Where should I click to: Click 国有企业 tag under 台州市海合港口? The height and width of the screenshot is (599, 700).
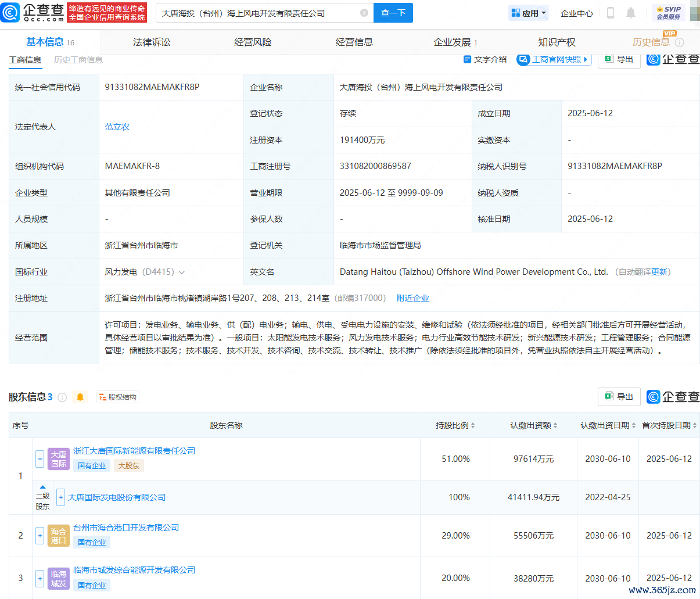click(92, 543)
